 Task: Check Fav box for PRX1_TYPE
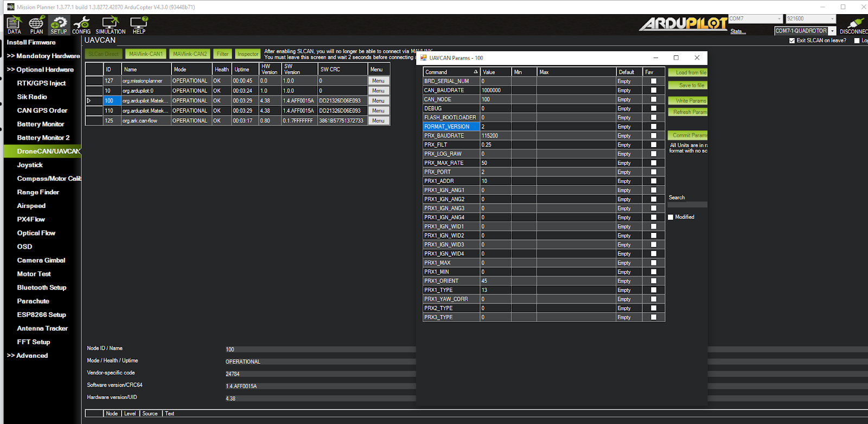point(654,290)
